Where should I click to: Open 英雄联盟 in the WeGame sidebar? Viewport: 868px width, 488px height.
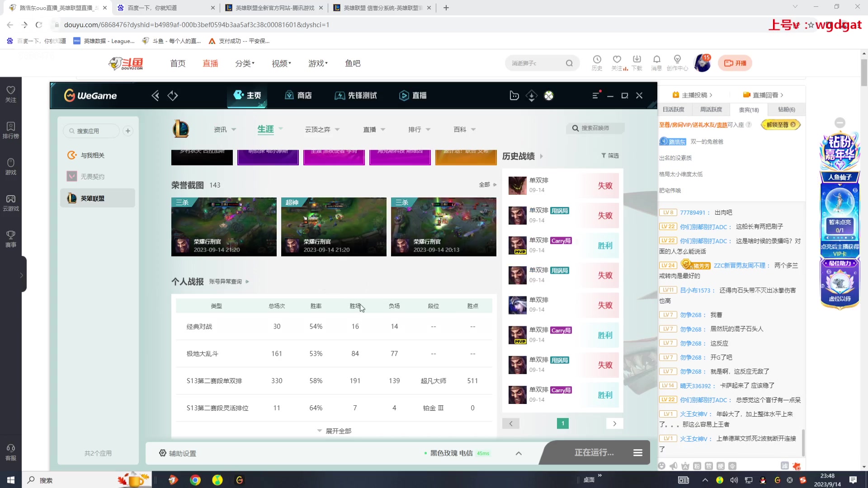(x=93, y=198)
